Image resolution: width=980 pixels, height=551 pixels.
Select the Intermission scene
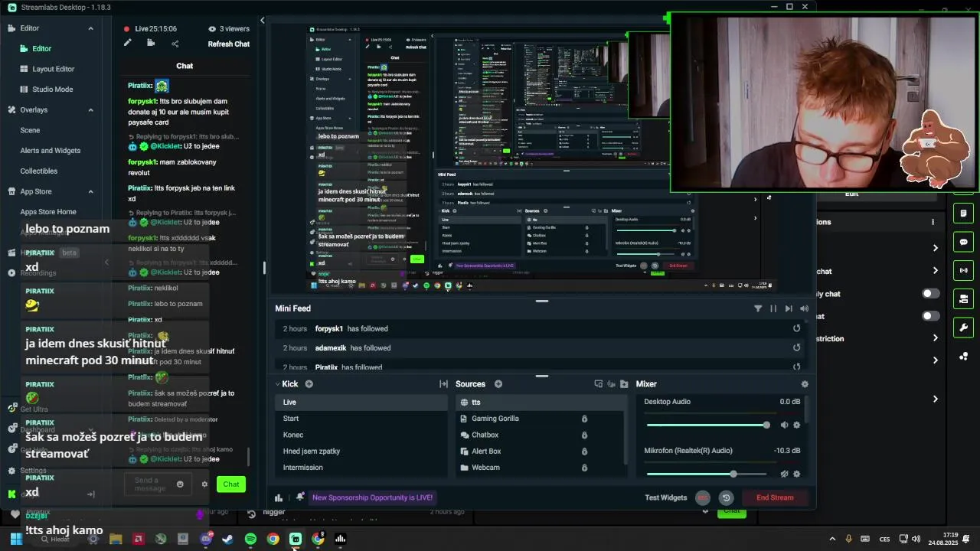361,468
